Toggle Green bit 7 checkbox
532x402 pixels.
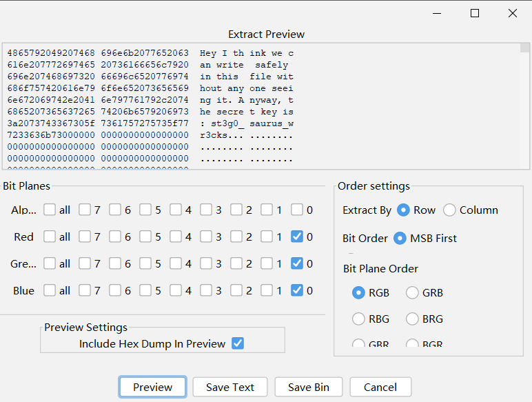click(85, 263)
